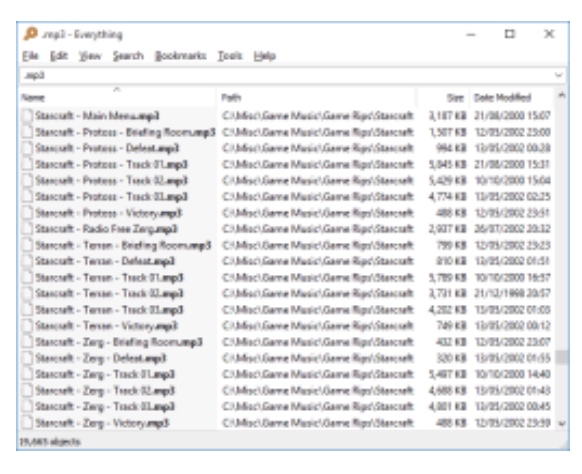Sort results by Path column header
Screen dimensions: 582x474
[316, 98]
